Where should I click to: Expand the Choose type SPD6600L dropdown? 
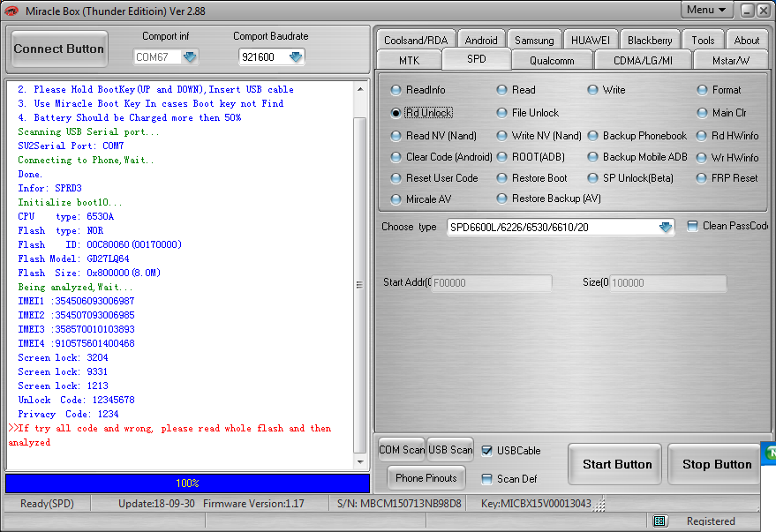point(666,227)
